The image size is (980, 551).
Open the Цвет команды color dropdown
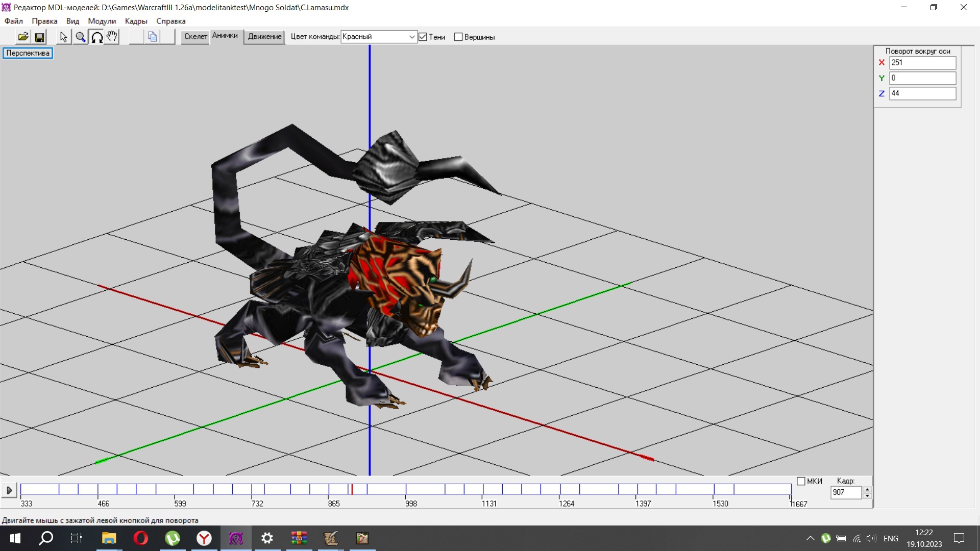(411, 37)
